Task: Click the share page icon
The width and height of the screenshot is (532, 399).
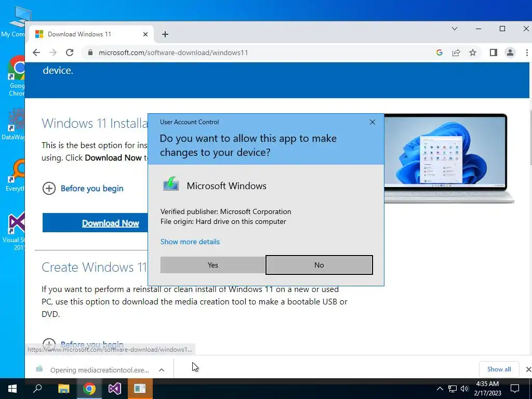Action: pos(456,52)
